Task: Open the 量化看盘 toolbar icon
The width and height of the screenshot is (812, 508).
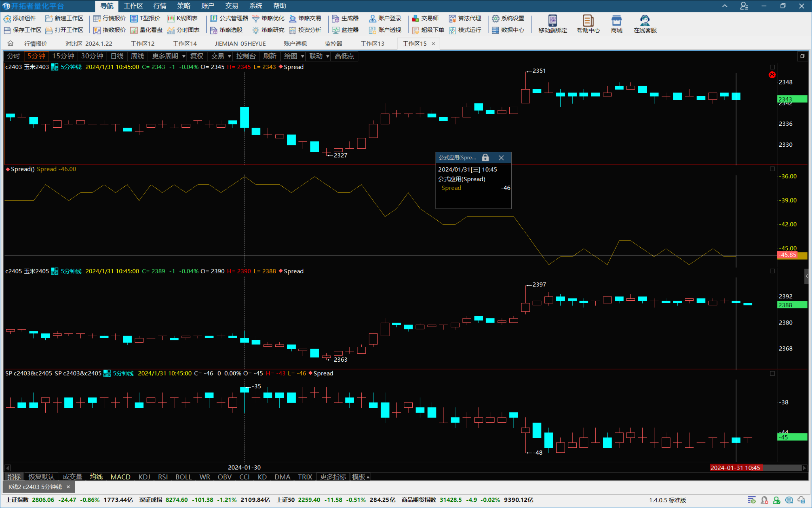Action: tap(134, 30)
